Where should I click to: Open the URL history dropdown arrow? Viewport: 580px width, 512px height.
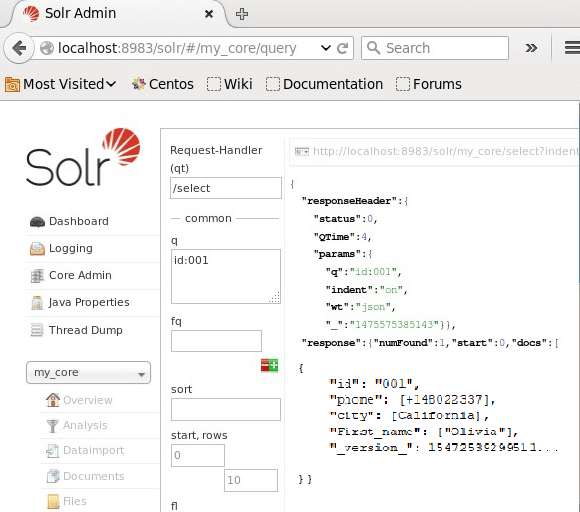click(326, 48)
